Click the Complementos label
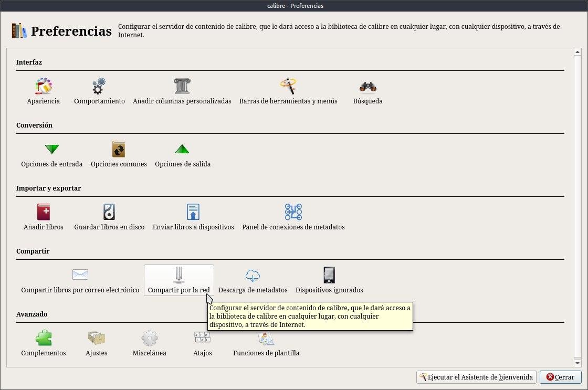 (x=44, y=353)
